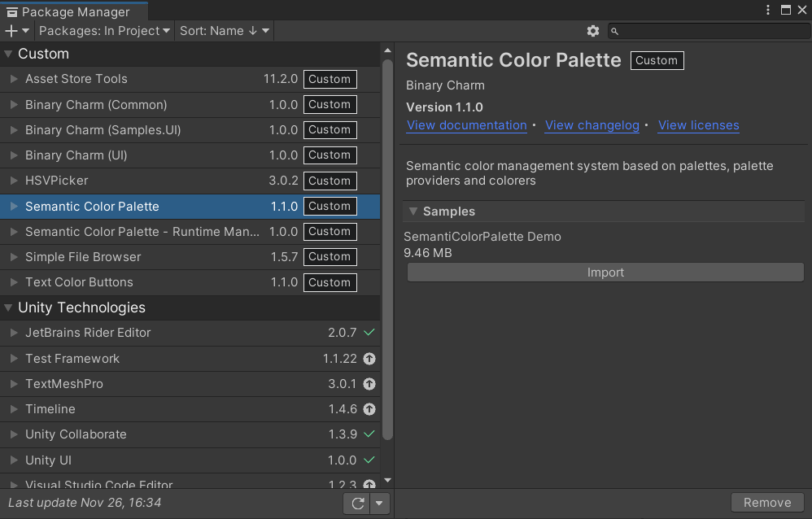Click update-available icon for Test Framework
This screenshot has width=812, height=519.
click(369, 359)
